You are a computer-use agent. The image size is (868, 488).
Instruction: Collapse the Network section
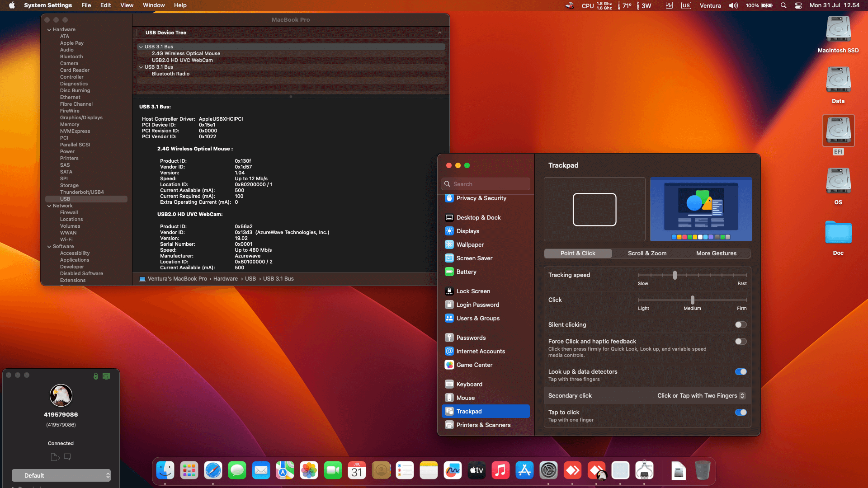[x=49, y=206]
